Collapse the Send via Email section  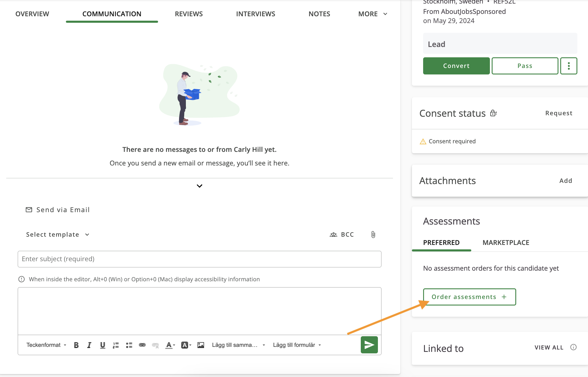tap(199, 186)
